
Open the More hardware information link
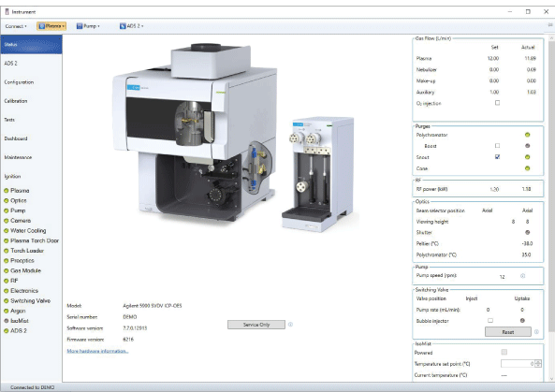pyautogui.click(x=97, y=351)
